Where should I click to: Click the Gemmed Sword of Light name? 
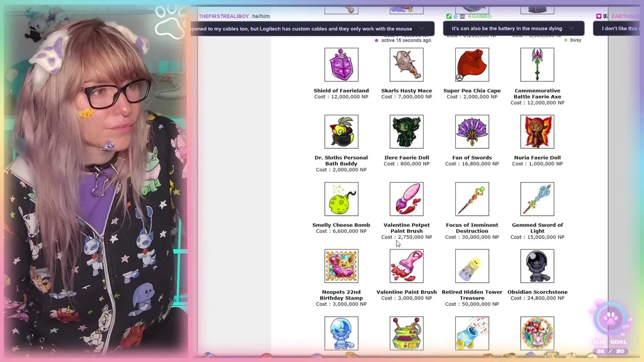(x=537, y=228)
